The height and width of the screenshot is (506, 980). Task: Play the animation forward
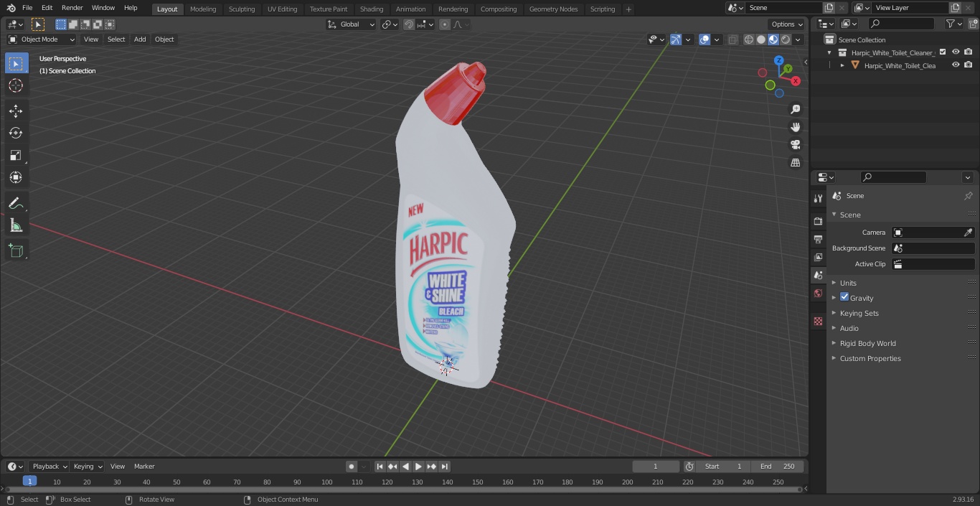tap(418, 467)
